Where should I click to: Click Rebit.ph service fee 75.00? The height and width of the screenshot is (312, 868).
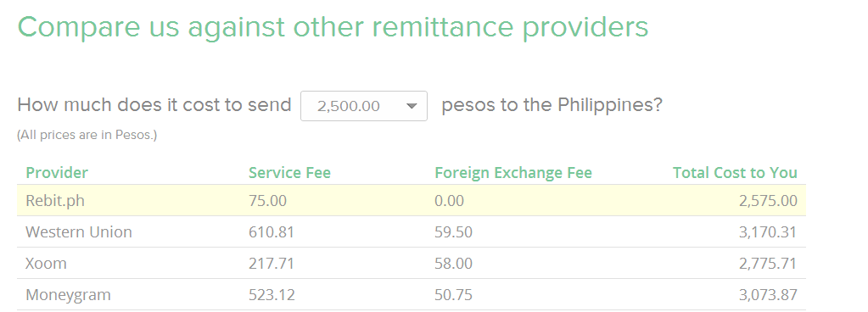pyautogui.click(x=268, y=200)
